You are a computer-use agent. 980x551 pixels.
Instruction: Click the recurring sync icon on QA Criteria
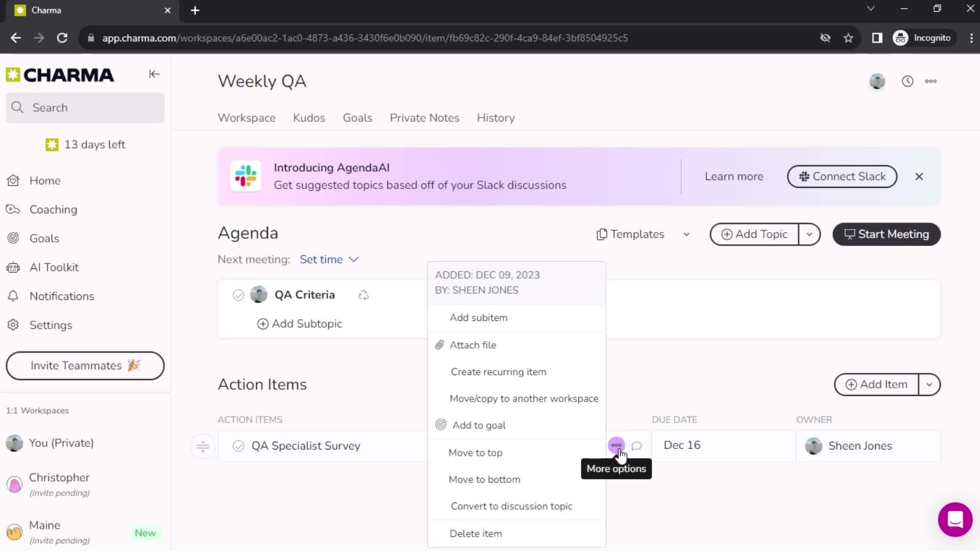pyautogui.click(x=363, y=295)
